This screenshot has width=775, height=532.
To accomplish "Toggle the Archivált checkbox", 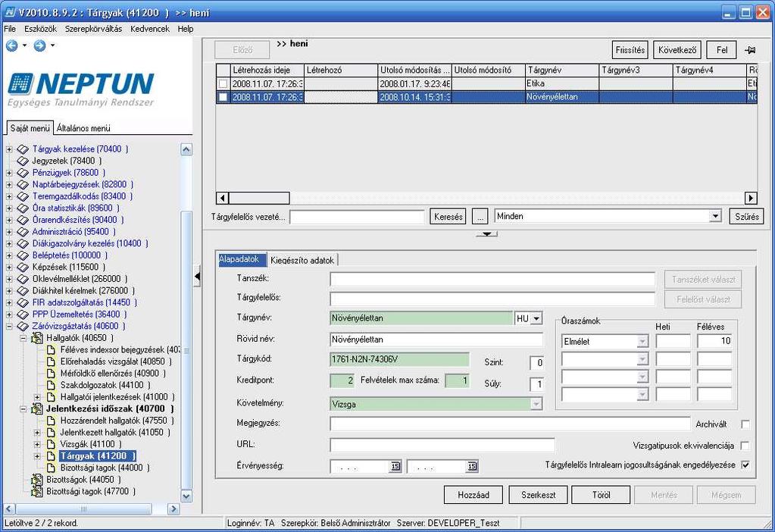I will pos(745,424).
